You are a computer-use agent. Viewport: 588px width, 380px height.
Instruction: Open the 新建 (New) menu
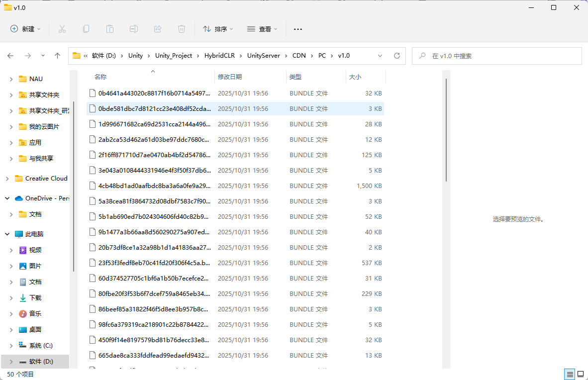pyautogui.click(x=25, y=29)
